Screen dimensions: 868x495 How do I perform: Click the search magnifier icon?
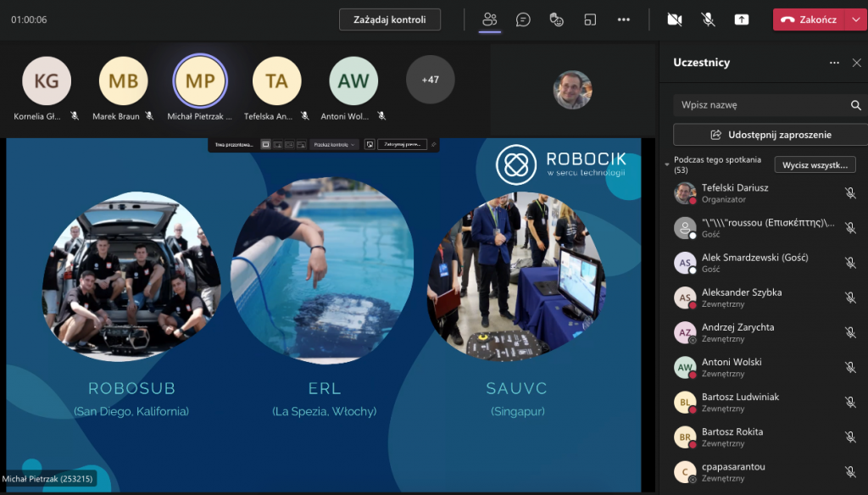[856, 104]
